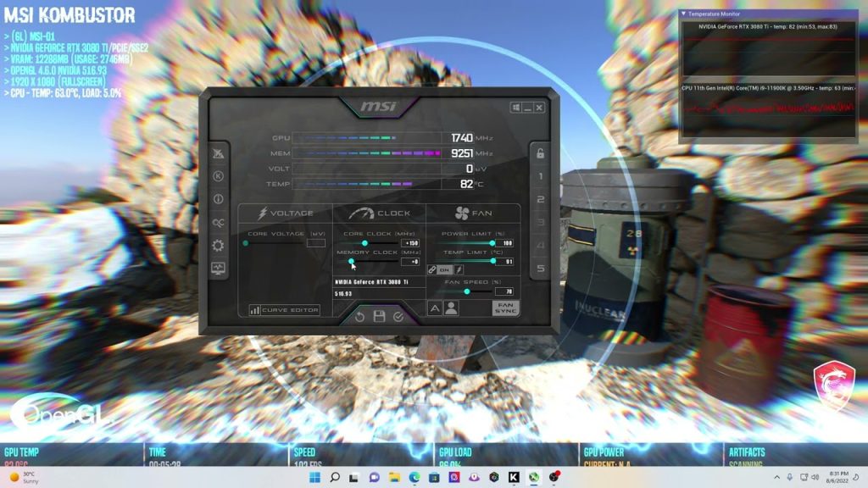Select profile slot 5
This screenshot has height=488, width=868.
point(540,269)
